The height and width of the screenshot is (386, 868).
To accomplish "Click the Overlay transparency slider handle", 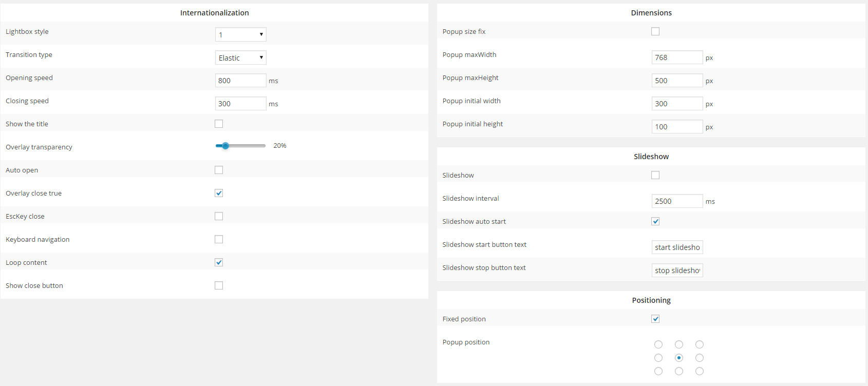I will pyautogui.click(x=225, y=146).
